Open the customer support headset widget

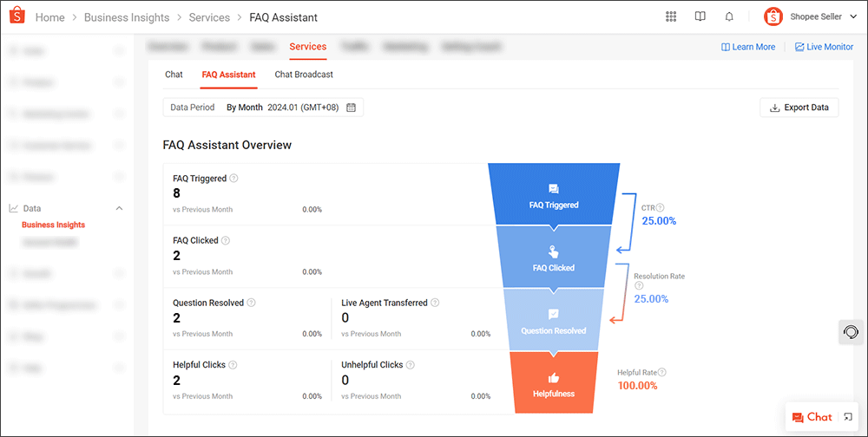851,332
